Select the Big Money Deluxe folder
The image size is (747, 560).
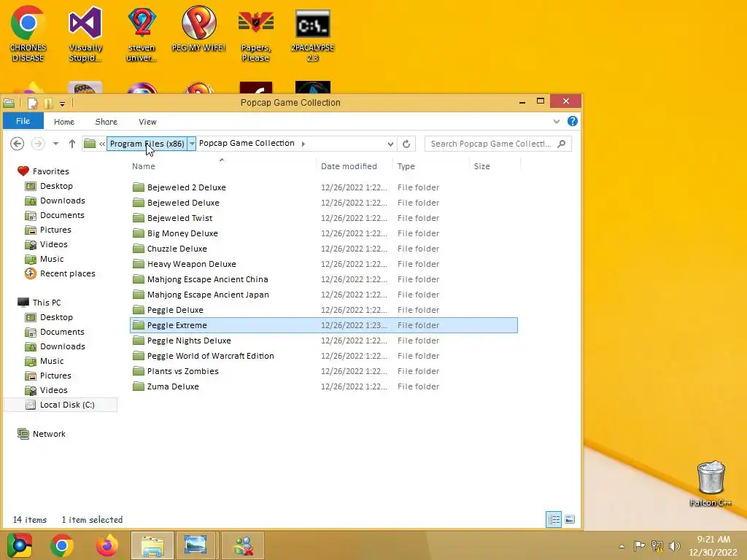pyautogui.click(x=324, y=233)
